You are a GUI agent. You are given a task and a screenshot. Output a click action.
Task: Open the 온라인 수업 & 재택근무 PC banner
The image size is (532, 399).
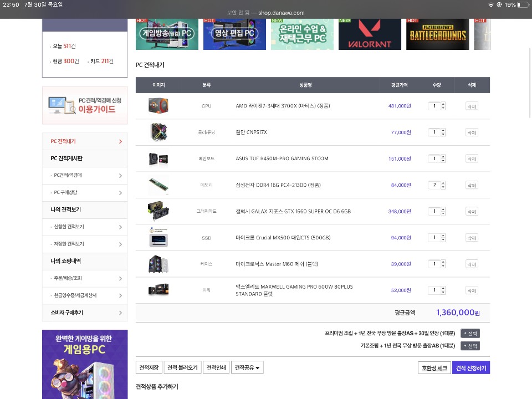pyautogui.click(x=302, y=34)
